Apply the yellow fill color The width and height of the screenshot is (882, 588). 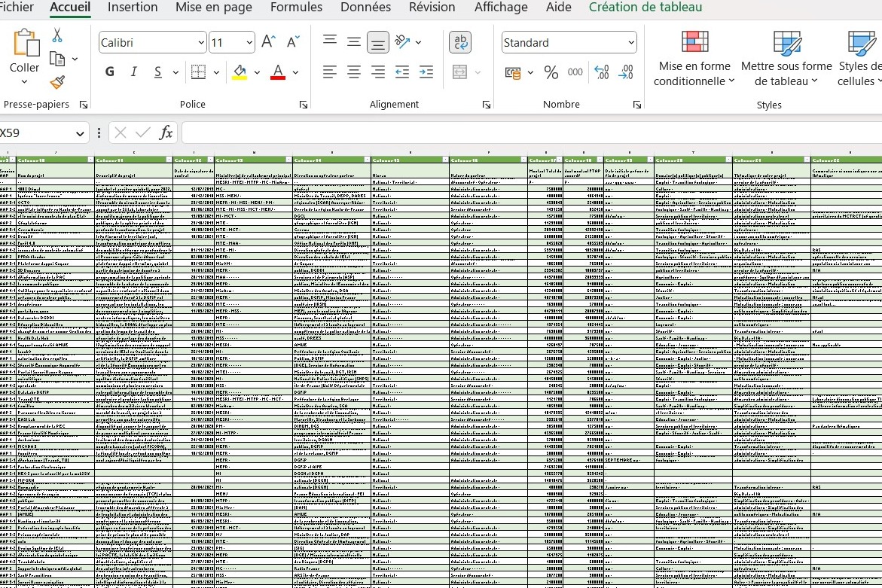tap(240, 72)
